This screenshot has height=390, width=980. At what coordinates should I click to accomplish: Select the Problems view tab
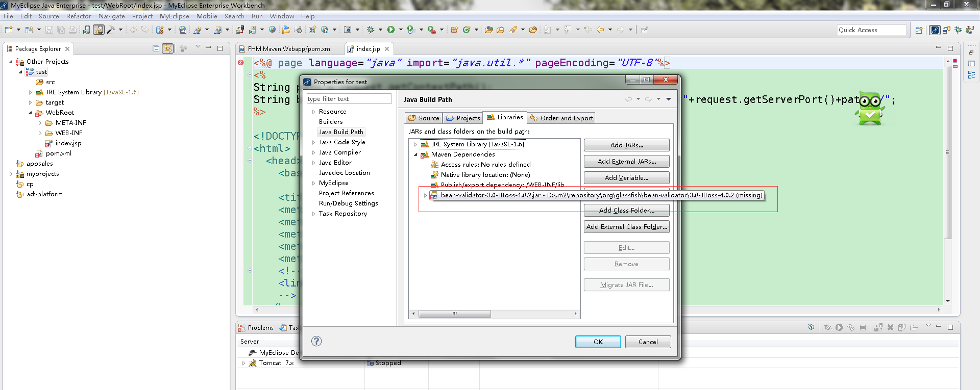point(256,327)
